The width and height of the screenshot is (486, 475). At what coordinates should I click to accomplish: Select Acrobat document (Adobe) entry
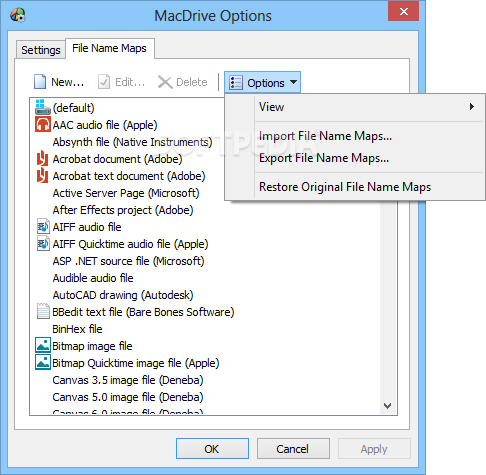pyautogui.click(x=117, y=159)
